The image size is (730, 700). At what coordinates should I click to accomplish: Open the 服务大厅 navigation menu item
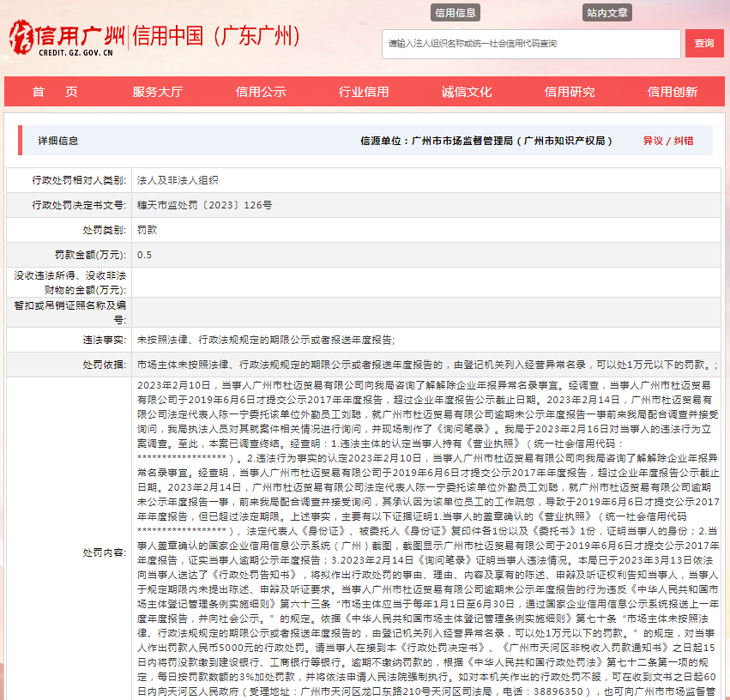tap(158, 93)
